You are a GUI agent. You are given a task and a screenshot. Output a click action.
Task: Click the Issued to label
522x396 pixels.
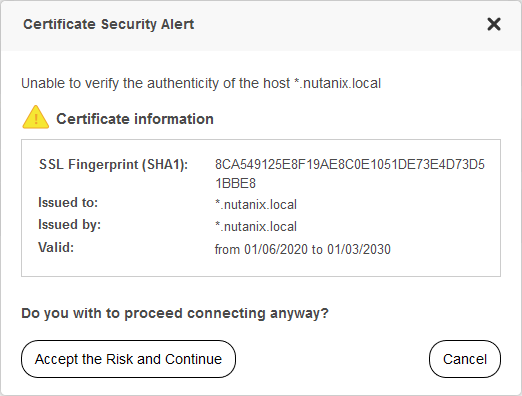pyautogui.click(x=68, y=202)
